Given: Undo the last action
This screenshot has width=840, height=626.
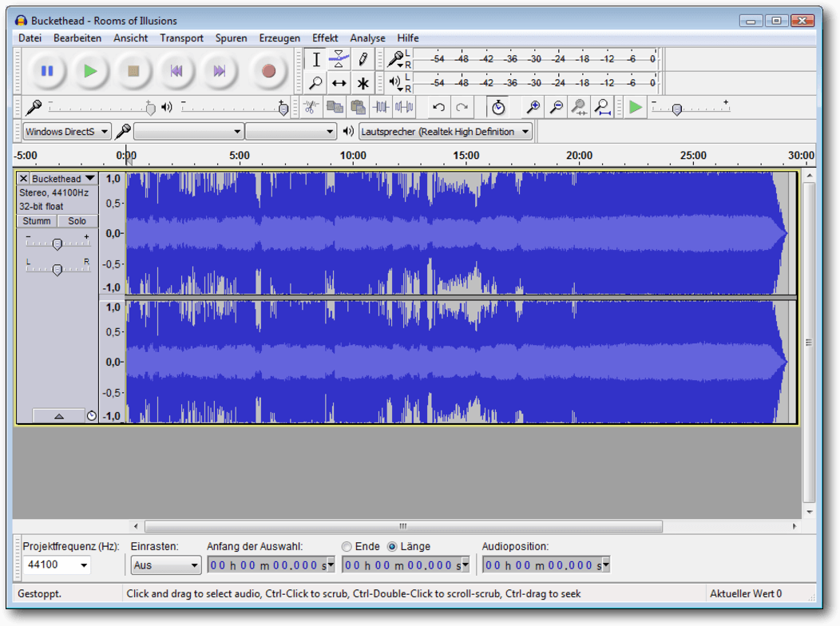Looking at the screenshot, I should tap(438, 107).
